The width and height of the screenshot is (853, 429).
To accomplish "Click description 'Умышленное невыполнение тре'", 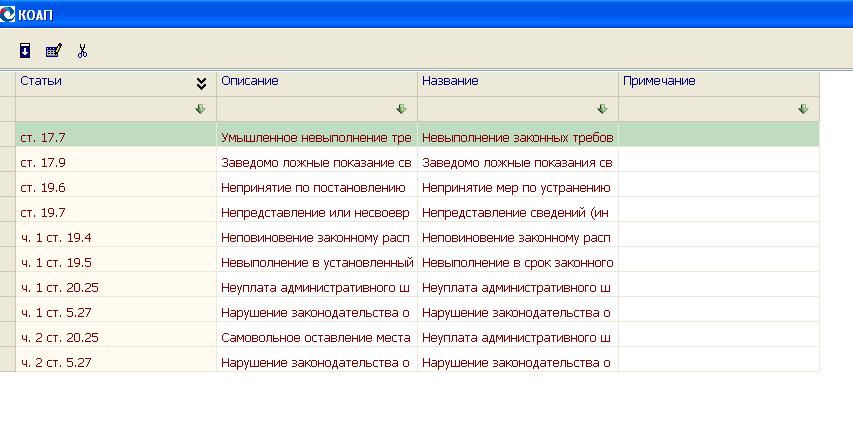I will (x=316, y=138).
